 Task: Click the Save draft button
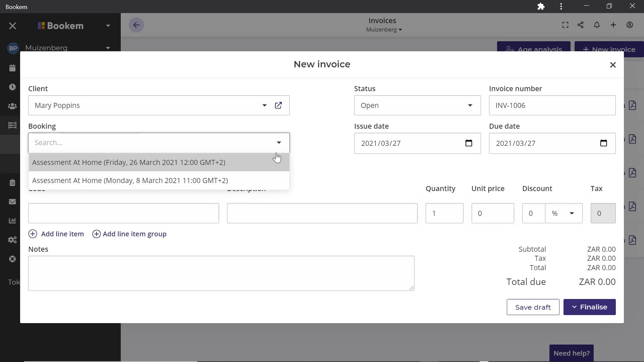click(533, 307)
